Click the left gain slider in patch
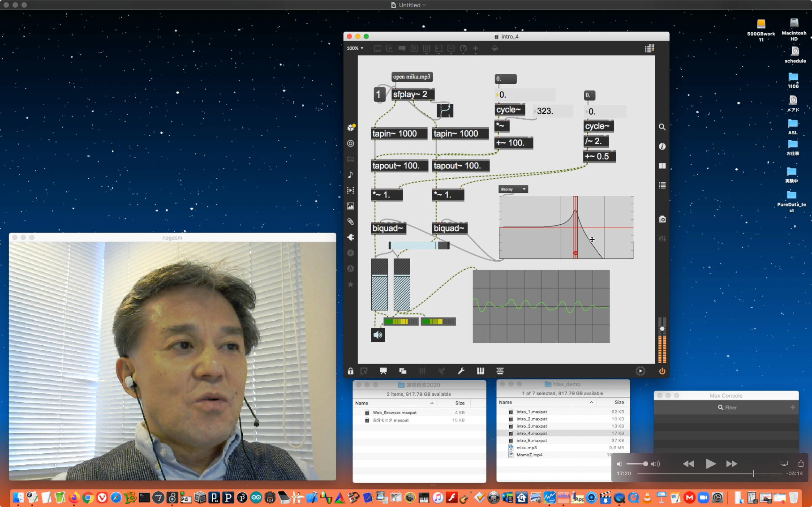 pos(379,284)
